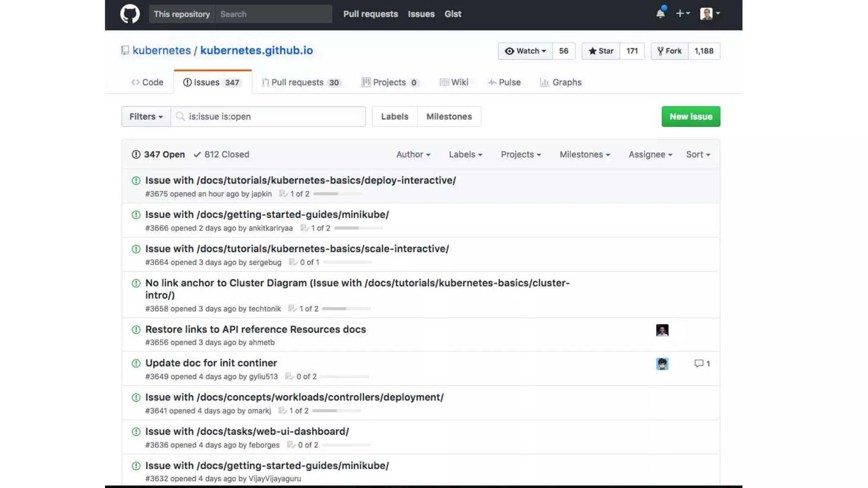
Task: Expand the Filters dropdown
Action: 146,116
